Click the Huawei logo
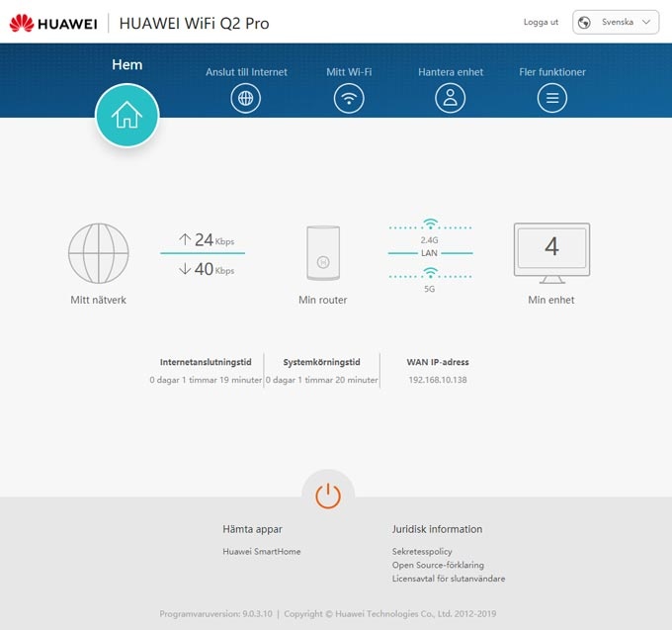The width and height of the screenshot is (672, 630). [53, 23]
